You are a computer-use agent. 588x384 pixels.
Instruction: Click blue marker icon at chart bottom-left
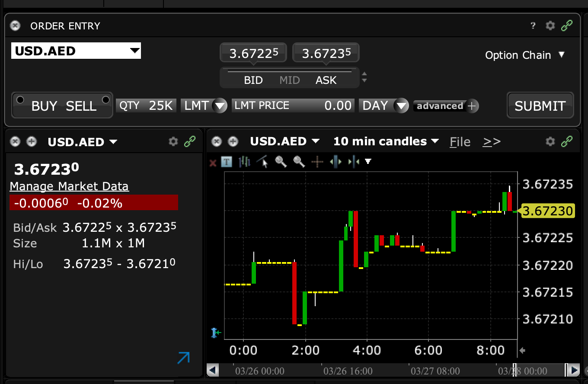click(216, 332)
